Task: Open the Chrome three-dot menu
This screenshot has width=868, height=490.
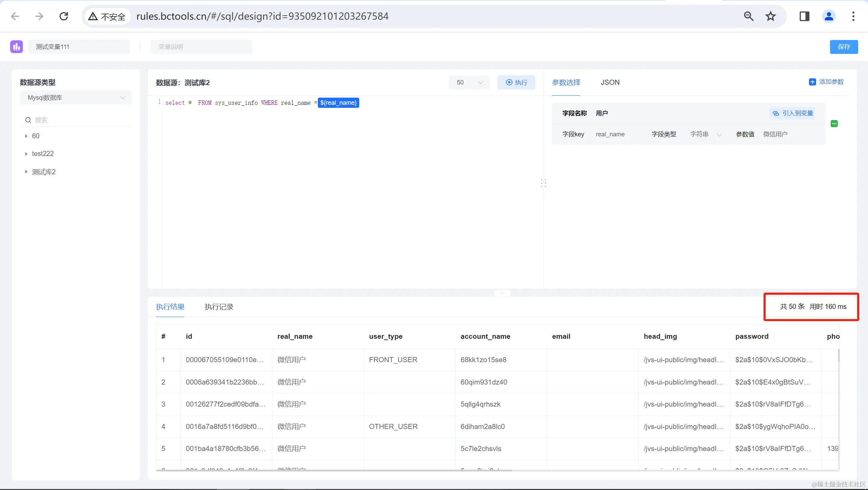Action: pos(853,16)
